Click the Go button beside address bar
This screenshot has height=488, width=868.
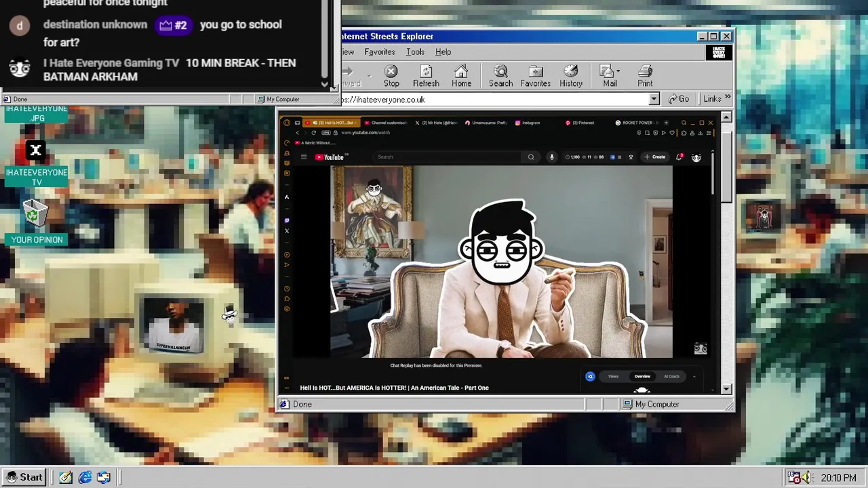tap(679, 100)
